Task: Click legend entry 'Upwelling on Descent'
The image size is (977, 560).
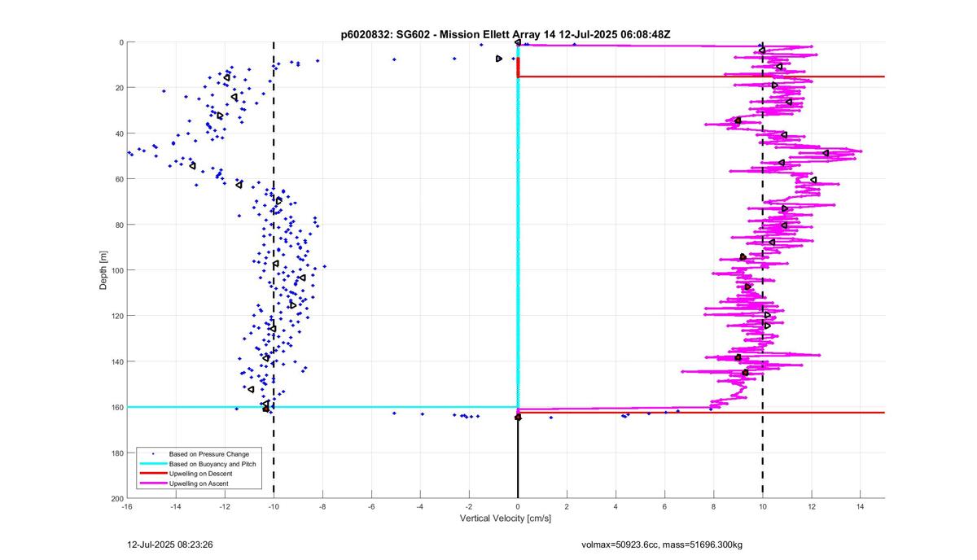Action: pos(200,474)
